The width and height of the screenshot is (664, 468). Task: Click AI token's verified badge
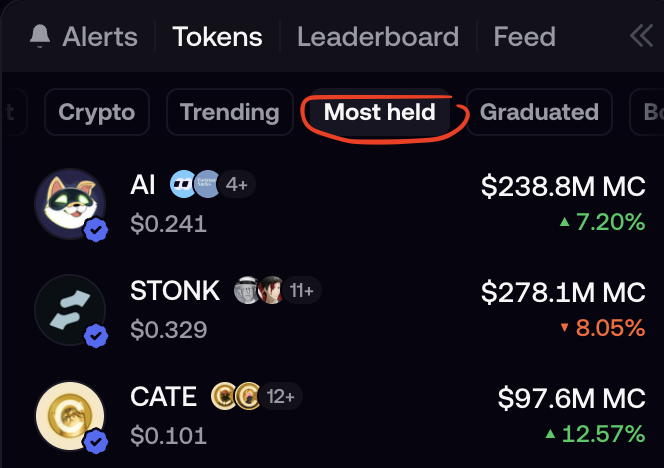click(x=96, y=230)
